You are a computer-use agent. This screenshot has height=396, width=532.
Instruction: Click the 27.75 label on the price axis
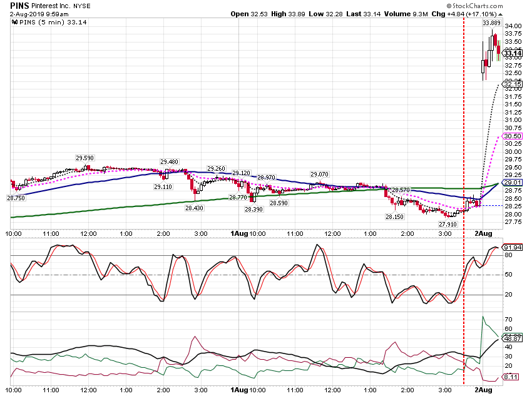point(513,222)
